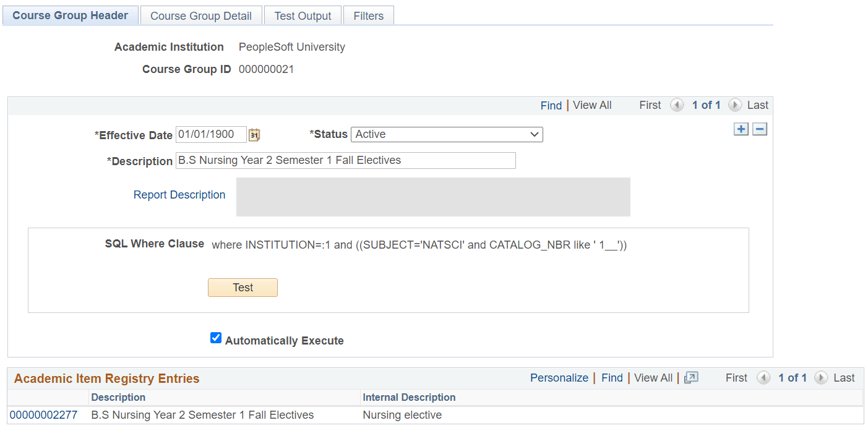Click the Test button
This screenshot has height=428, width=868.
pos(243,288)
